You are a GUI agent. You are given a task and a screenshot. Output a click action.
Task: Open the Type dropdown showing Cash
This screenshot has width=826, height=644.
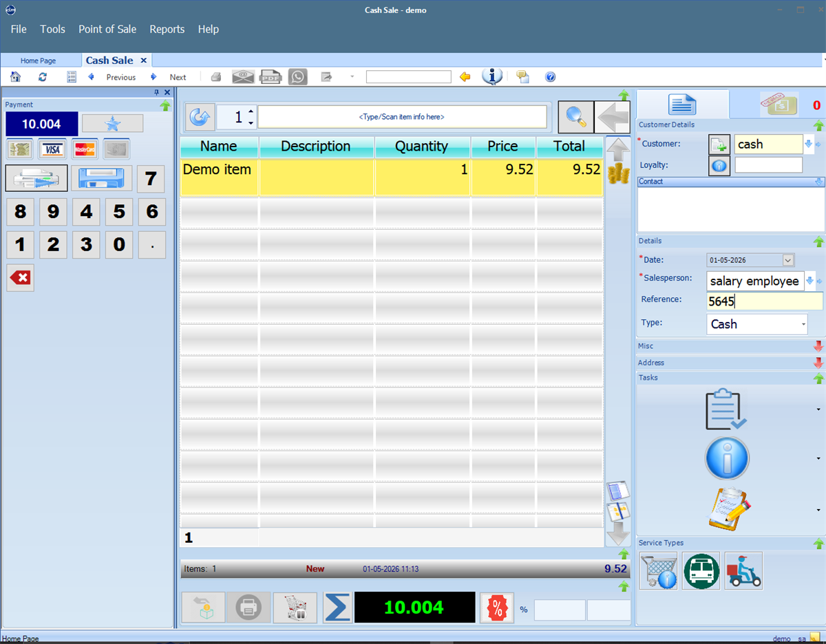point(803,324)
